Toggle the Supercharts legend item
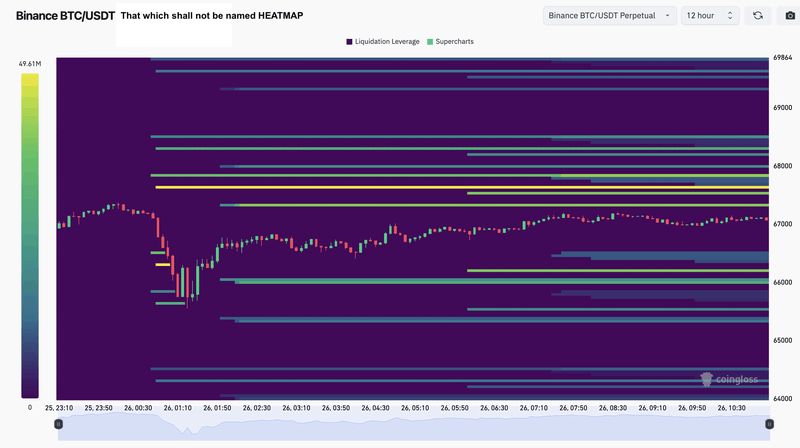 tap(450, 42)
